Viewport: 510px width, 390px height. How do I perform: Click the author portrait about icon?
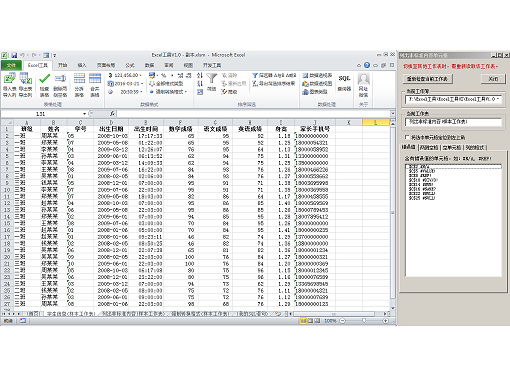point(363,79)
